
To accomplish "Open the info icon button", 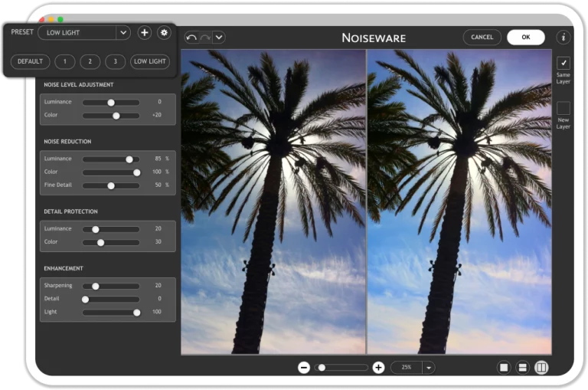I will click(x=563, y=38).
